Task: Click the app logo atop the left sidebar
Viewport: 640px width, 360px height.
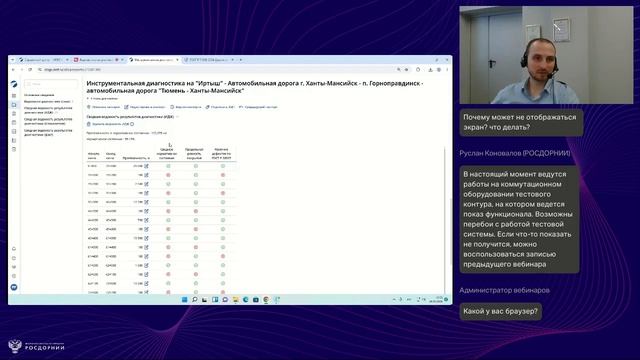Action: [x=14, y=84]
